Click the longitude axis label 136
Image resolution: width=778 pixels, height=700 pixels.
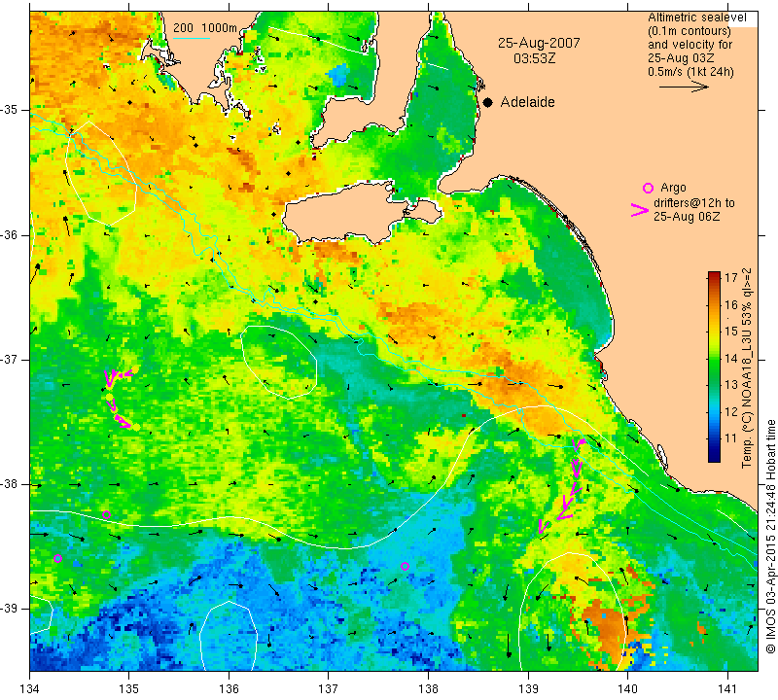pos(229,689)
